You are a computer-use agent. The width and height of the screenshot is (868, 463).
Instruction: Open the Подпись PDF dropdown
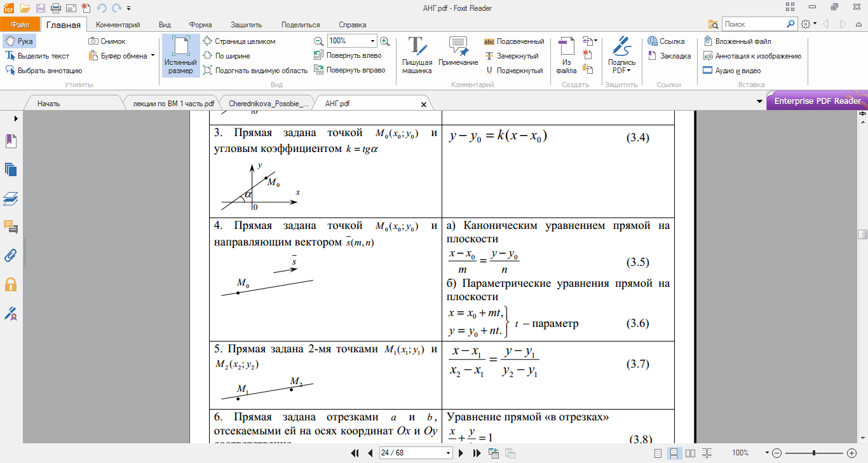pyautogui.click(x=621, y=56)
